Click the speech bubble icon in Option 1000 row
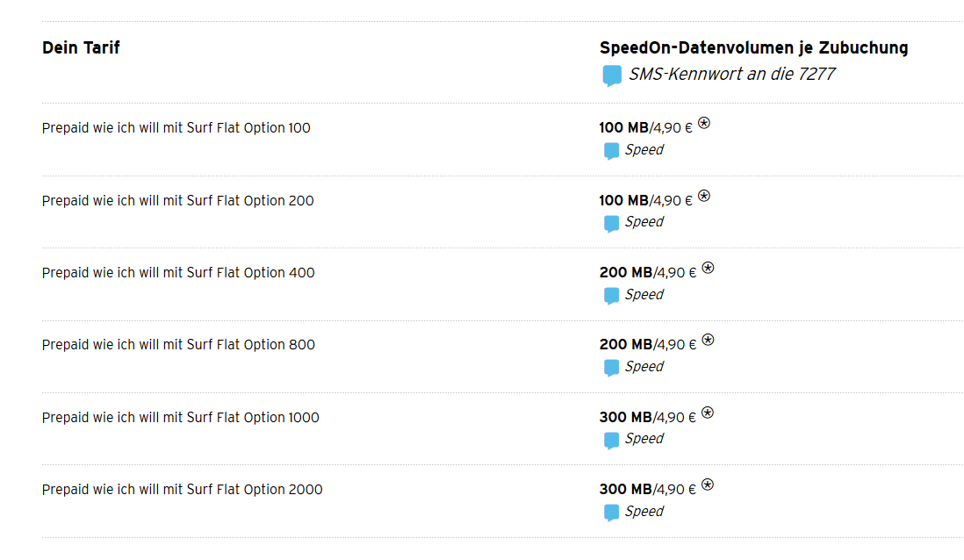 (612, 440)
